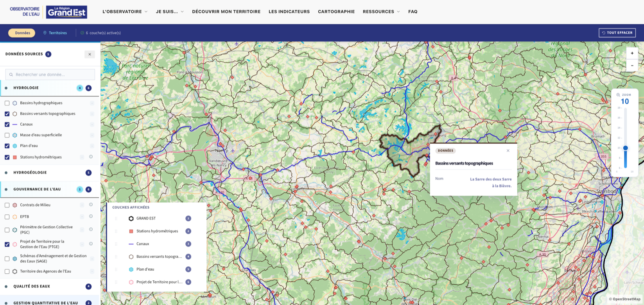Click the Tout effacer button
Image resolution: width=644 pixels, height=305 pixels.
pos(617,33)
